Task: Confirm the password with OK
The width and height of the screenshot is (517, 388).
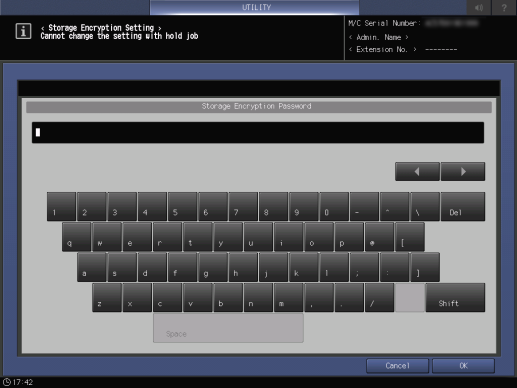Action: [x=463, y=366]
